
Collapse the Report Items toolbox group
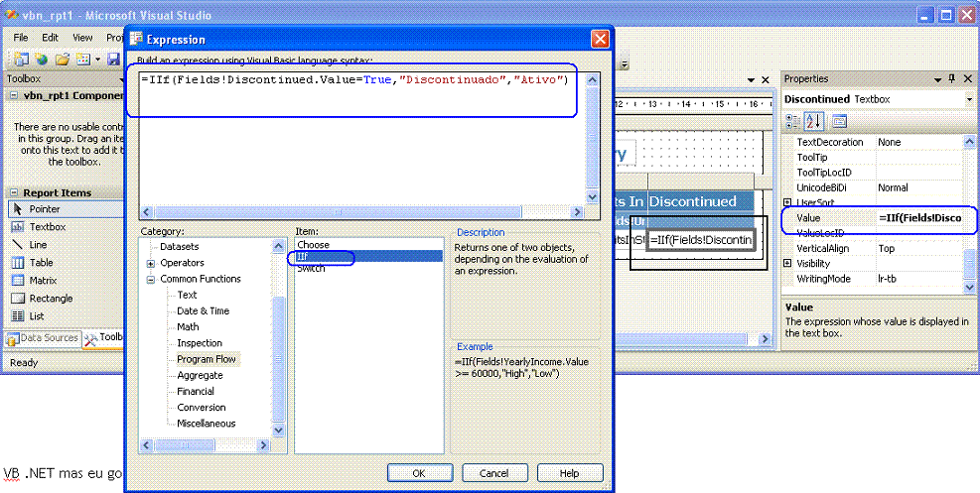(14, 192)
